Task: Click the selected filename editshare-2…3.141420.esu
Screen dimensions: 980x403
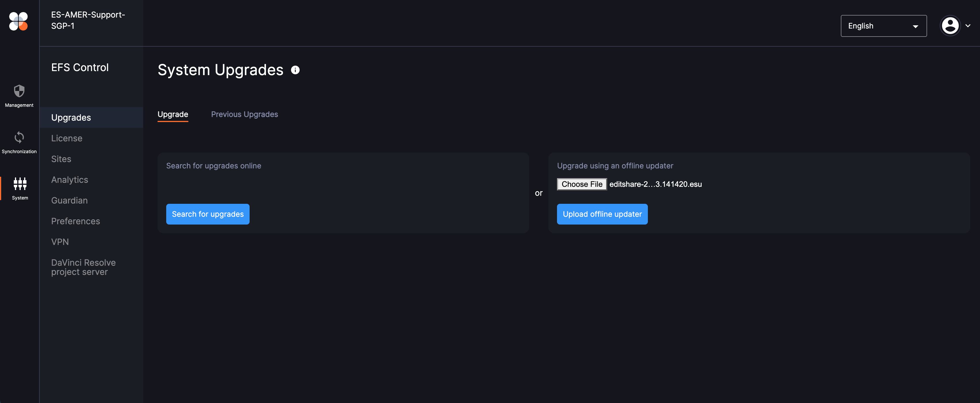Action: coord(655,184)
